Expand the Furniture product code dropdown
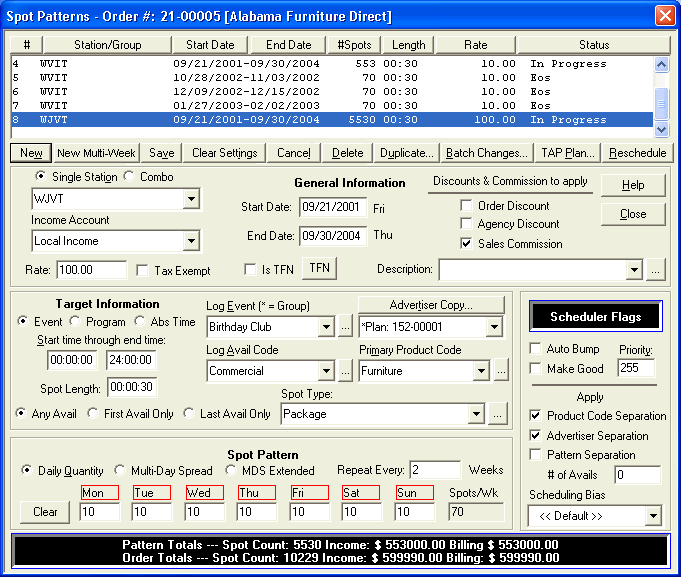The width and height of the screenshot is (681, 577). click(x=481, y=371)
